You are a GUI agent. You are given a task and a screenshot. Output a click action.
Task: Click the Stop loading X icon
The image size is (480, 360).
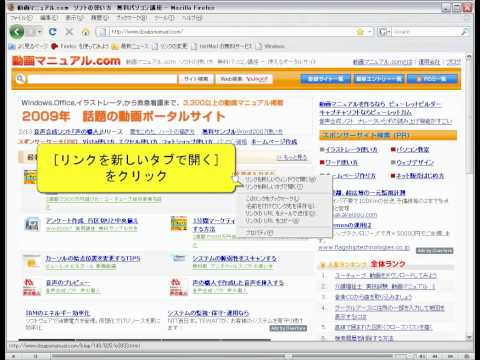pyautogui.click(x=69, y=32)
